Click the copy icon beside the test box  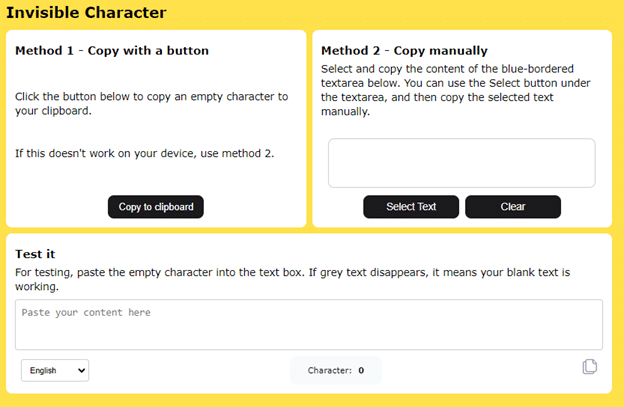click(x=590, y=366)
